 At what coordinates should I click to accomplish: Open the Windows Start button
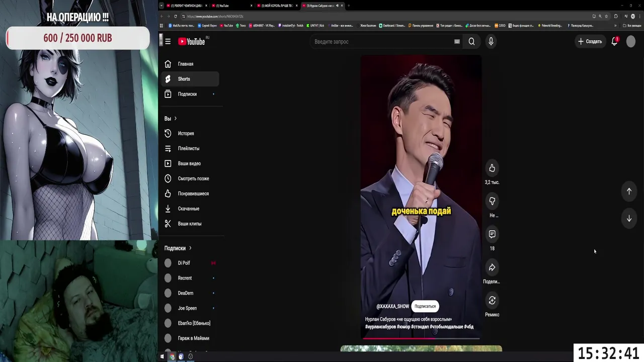162,356
